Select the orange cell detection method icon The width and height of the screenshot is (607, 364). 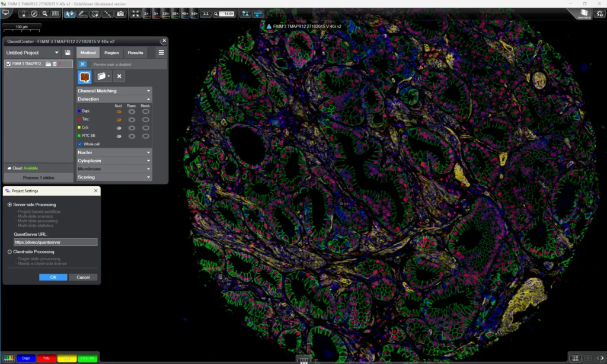pyautogui.click(x=84, y=76)
